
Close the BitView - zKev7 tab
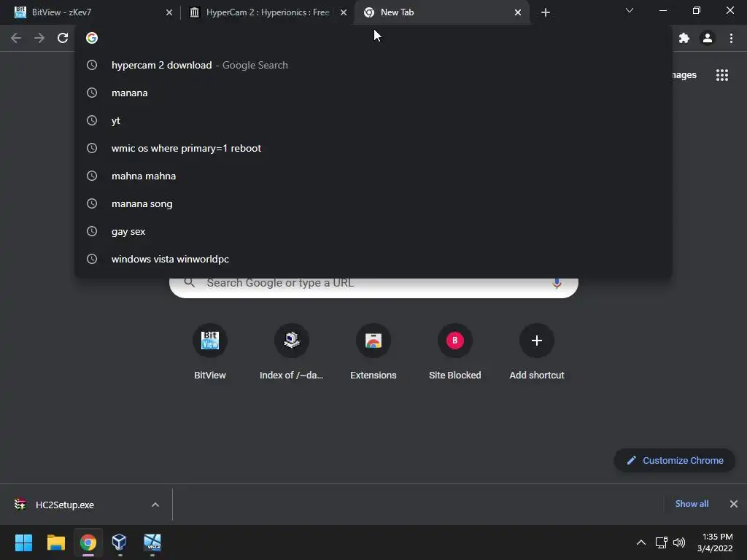point(169,12)
